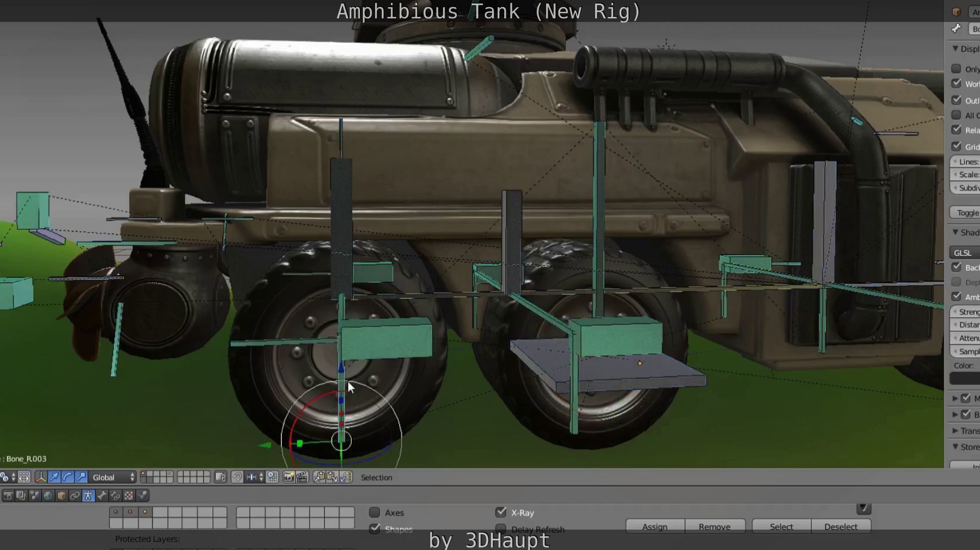This screenshot has width=980, height=550.
Task: Open the Render properties tab
Action: pyautogui.click(x=8, y=495)
